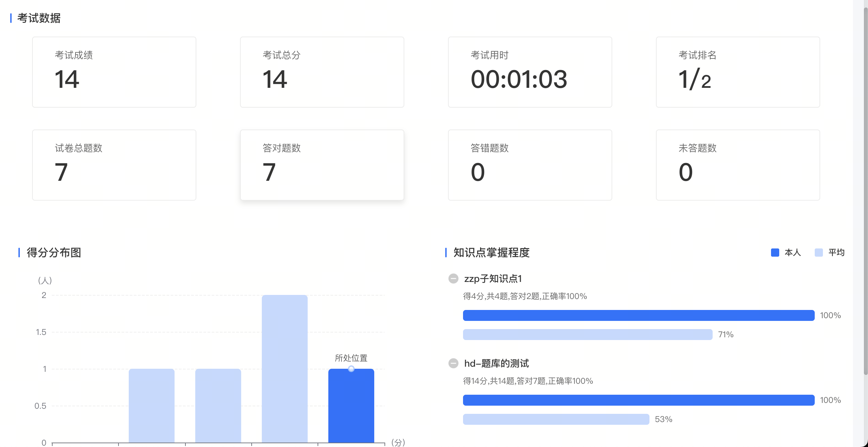Click the (分) x-axis unit label
Screen dimensions: 868x447
398,442
